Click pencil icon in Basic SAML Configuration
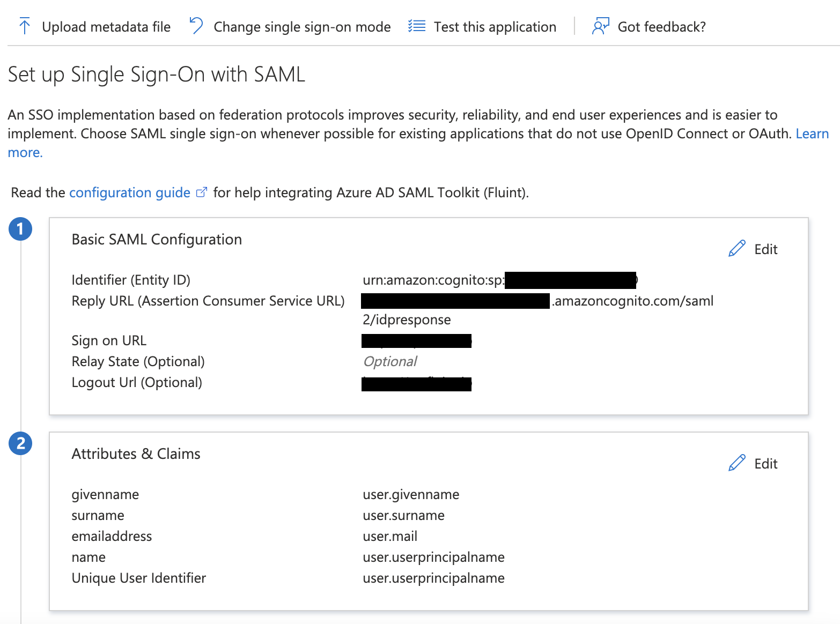Image resolution: width=840 pixels, height=624 pixels. click(737, 249)
